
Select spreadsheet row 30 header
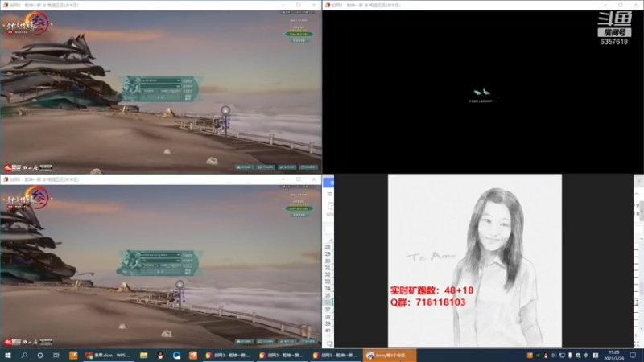328,261
